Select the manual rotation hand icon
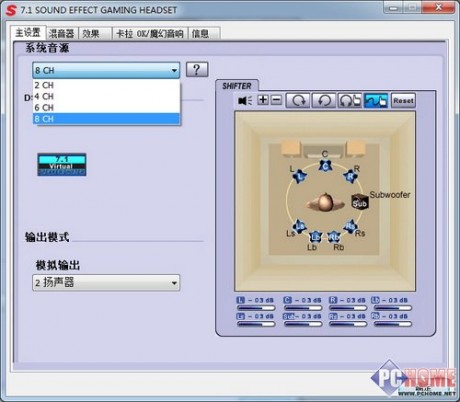This screenshot has width=460, height=402. (350, 100)
